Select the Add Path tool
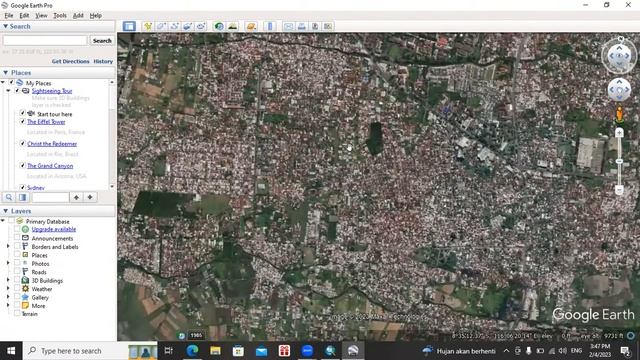Screen dimensions: 640x360 click(174, 26)
